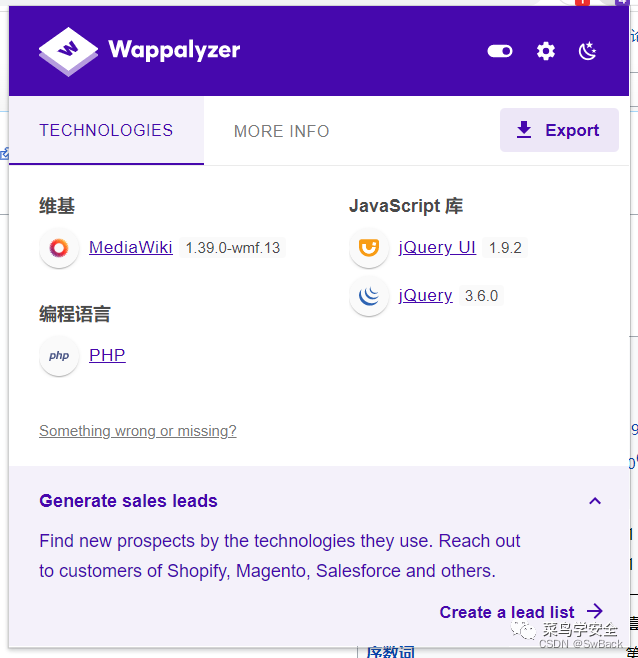Click the Wappalyzer logo icon
Viewport: 638px width, 658px height.
pos(68,51)
